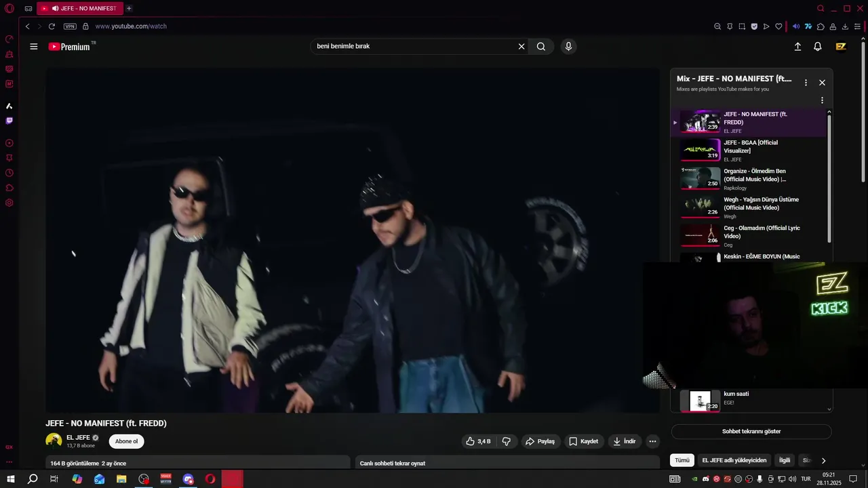Add page to bookmarks heart icon
The height and width of the screenshot is (488, 868).
pos(778,26)
